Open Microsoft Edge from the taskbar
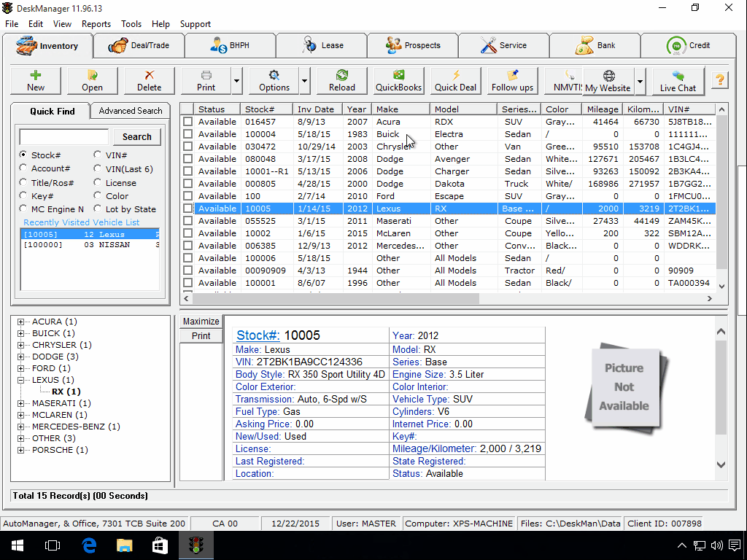747x560 pixels. coord(89,545)
